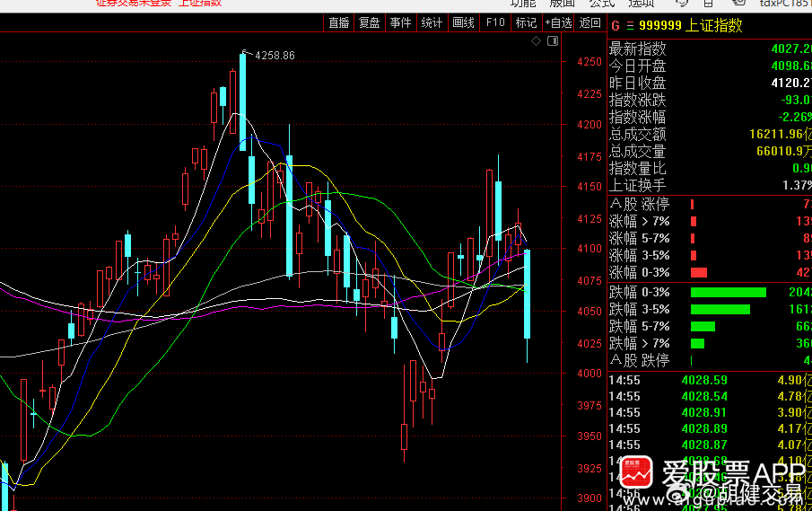The image size is (812, 511).
Task: Click the red G icon beside 999999
Action: (616, 26)
